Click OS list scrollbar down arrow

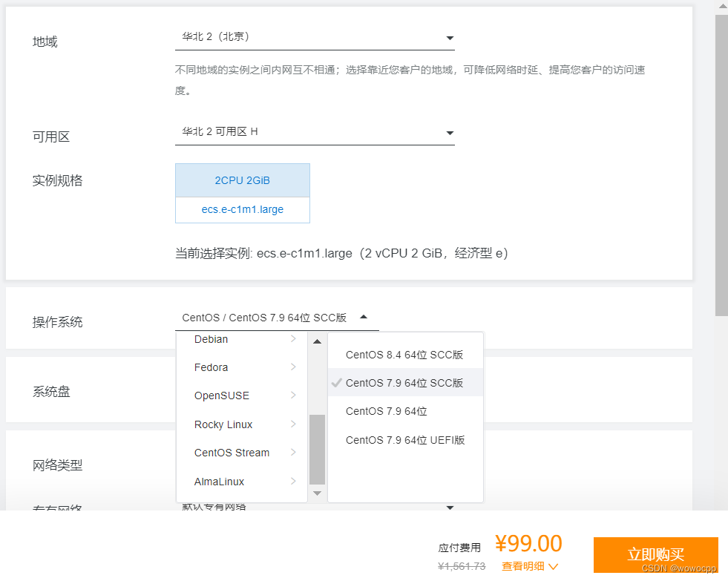coord(317,493)
